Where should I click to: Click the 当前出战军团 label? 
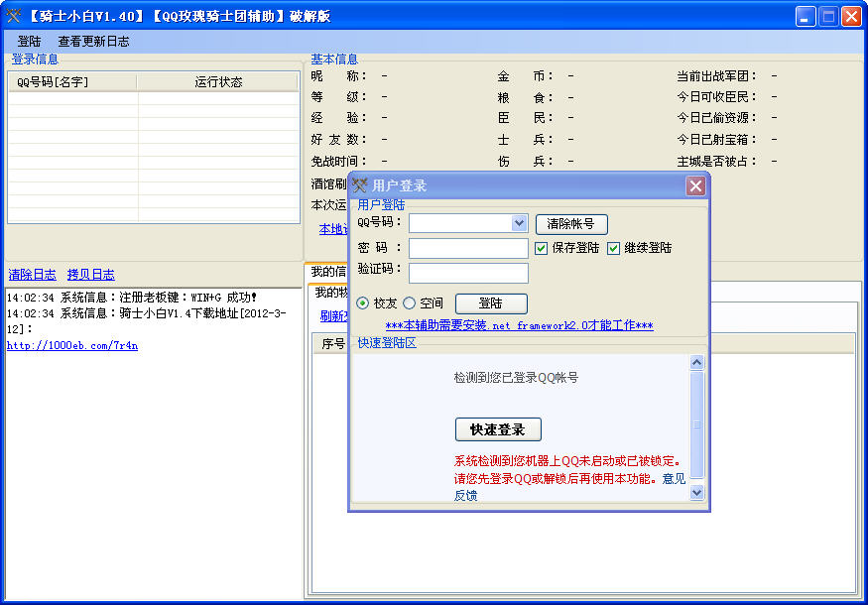(716, 75)
